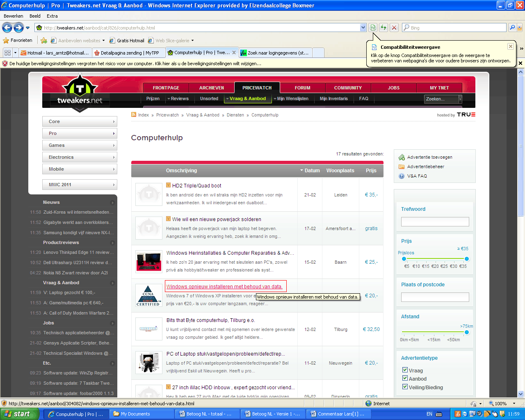525x420 pixels.
Task: Expand the Games sidebar category
Action: pyautogui.click(x=80, y=145)
